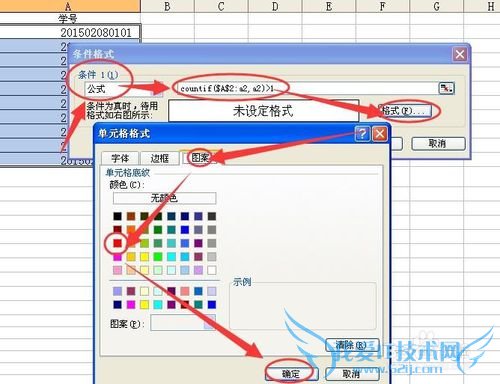Image resolution: width=500 pixels, height=384 pixels.
Task: Pick the lime yellow-green swatch
Action: [144, 243]
